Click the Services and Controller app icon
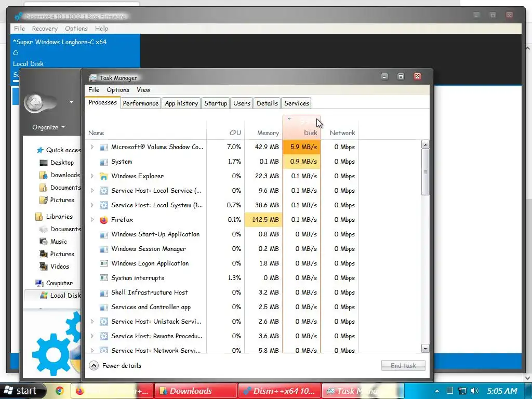This screenshot has width=532, height=399. pyautogui.click(x=104, y=307)
